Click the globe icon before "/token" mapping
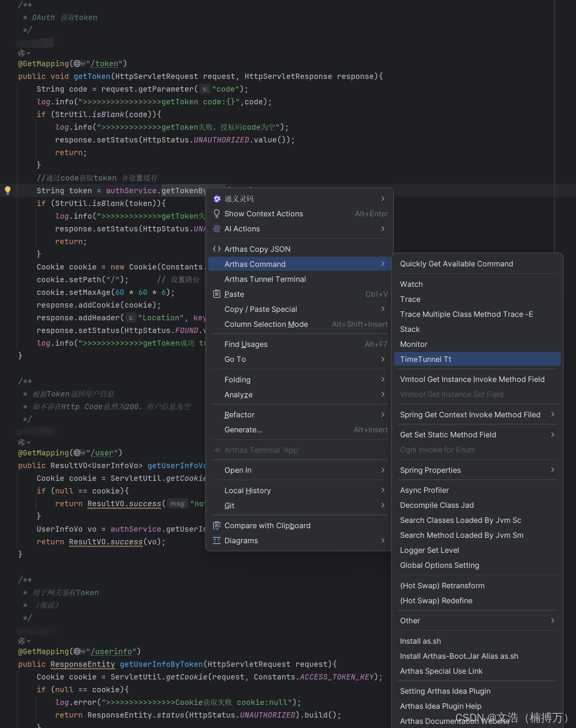Screen dimensions: 576x728 [x=77, y=64]
